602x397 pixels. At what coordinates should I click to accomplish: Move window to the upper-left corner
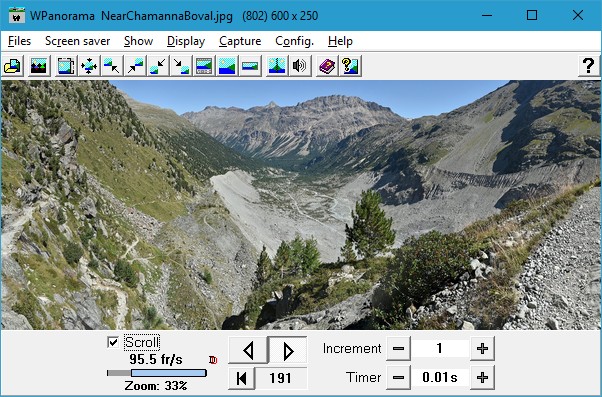[112, 66]
